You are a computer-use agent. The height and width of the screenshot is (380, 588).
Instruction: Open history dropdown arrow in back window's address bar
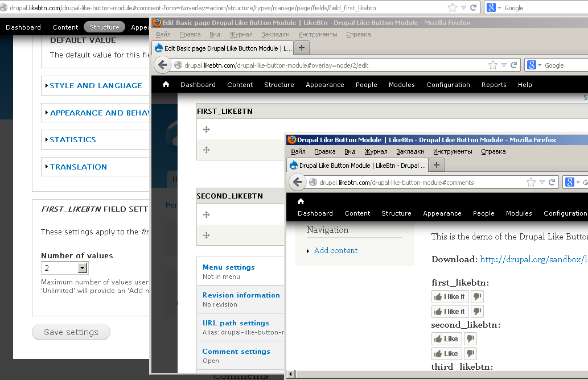pos(463,7)
